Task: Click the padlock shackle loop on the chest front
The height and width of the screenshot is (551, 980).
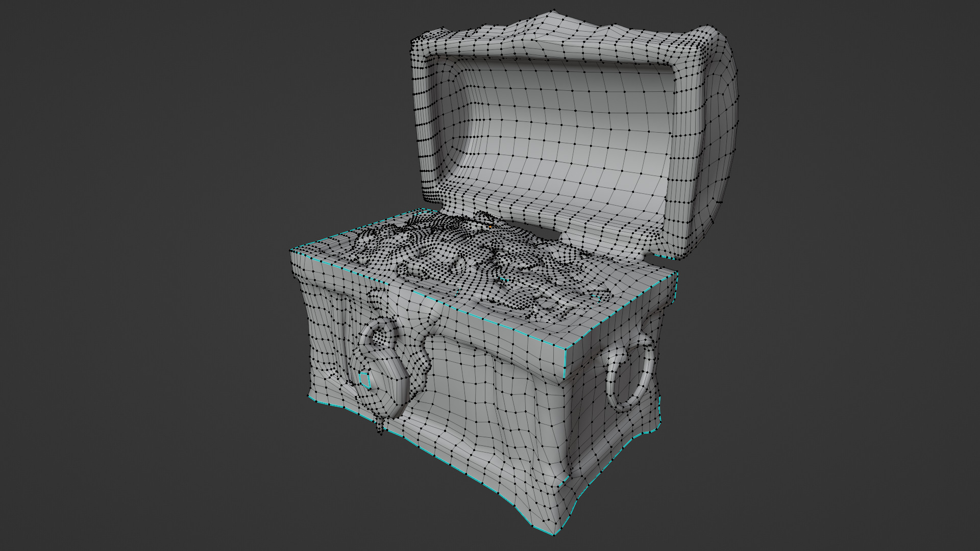Action: pos(378,335)
